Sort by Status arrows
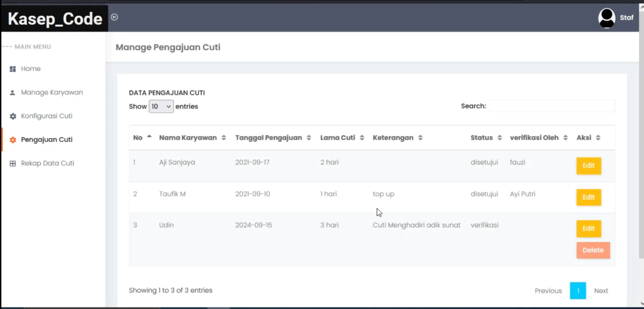This screenshot has width=644, height=309. 500,138
